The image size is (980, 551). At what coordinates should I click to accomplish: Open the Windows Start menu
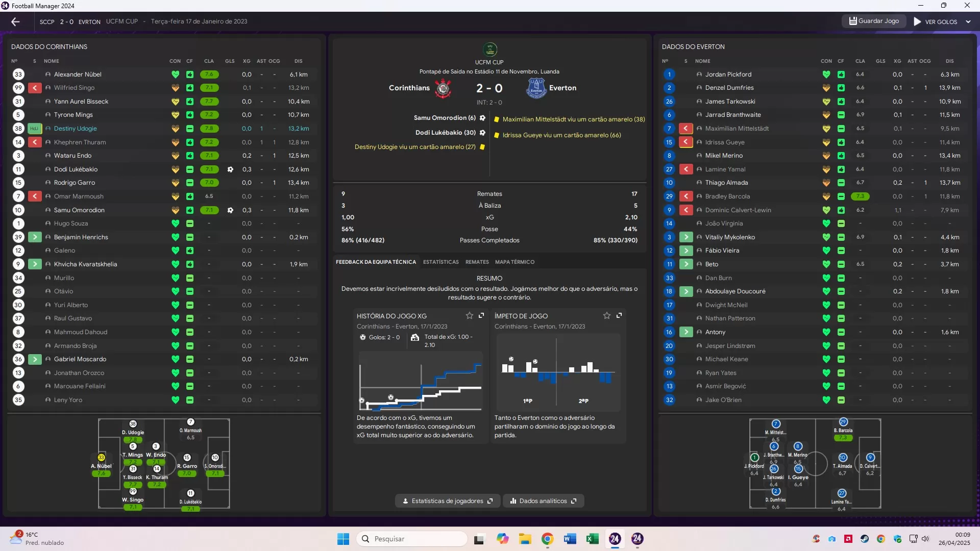point(343,539)
